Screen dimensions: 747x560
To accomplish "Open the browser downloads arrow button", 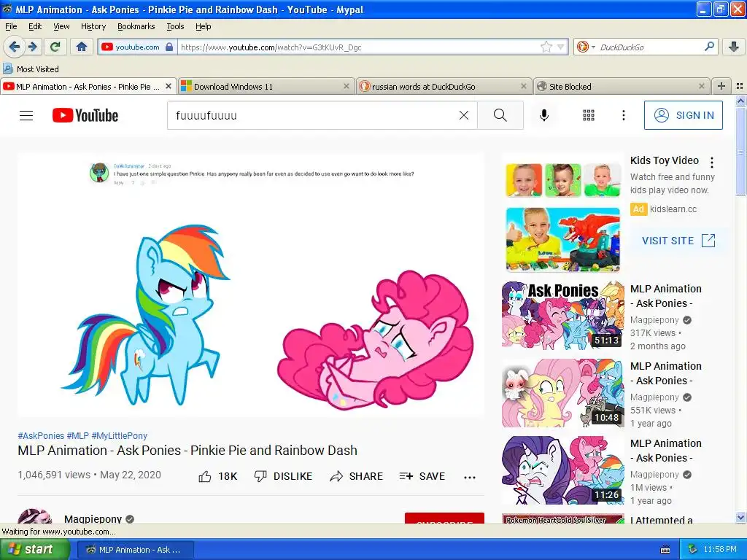I will click(x=734, y=47).
